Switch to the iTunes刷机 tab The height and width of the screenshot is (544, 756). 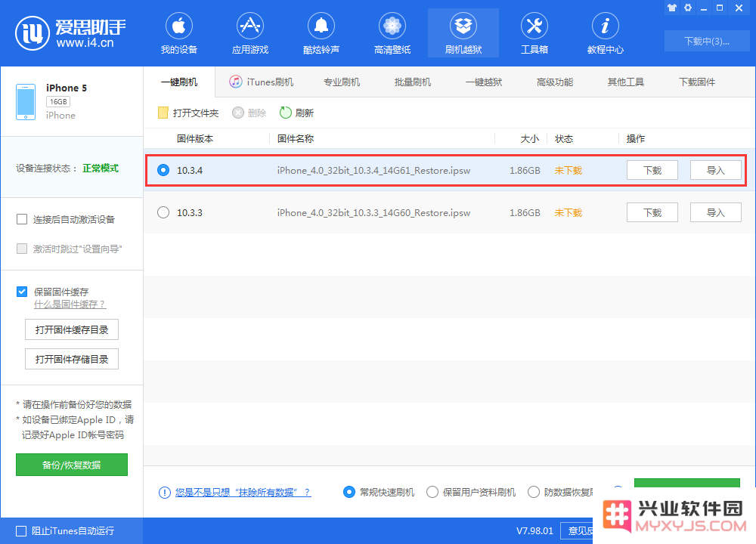click(x=261, y=82)
